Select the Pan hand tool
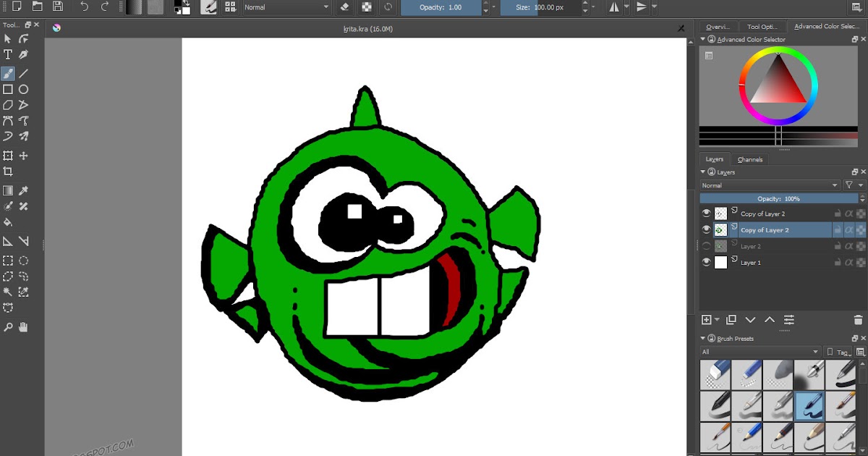868x456 pixels. (x=24, y=327)
